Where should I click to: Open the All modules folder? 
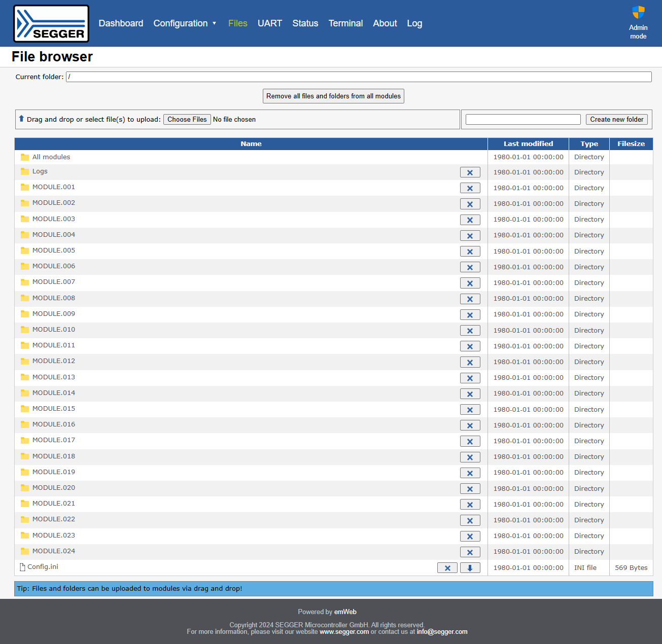(x=51, y=157)
